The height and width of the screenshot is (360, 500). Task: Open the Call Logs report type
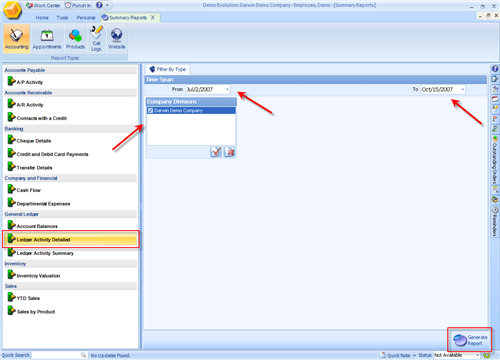pyautogui.click(x=96, y=39)
